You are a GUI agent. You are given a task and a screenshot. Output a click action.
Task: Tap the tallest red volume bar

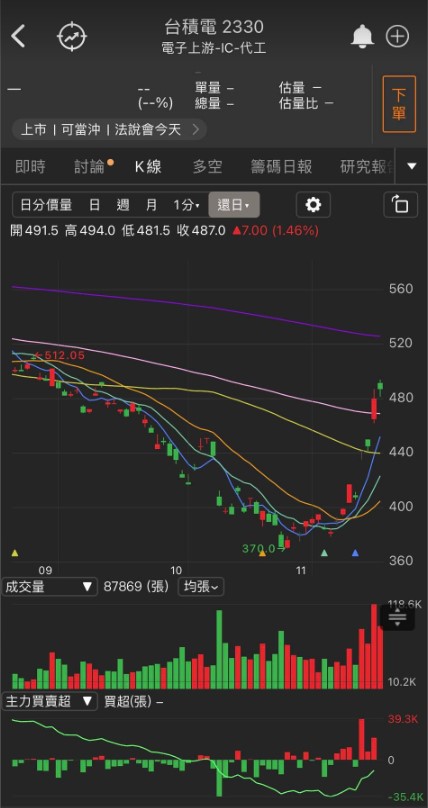pyautogui.click(x=374, y=647)
